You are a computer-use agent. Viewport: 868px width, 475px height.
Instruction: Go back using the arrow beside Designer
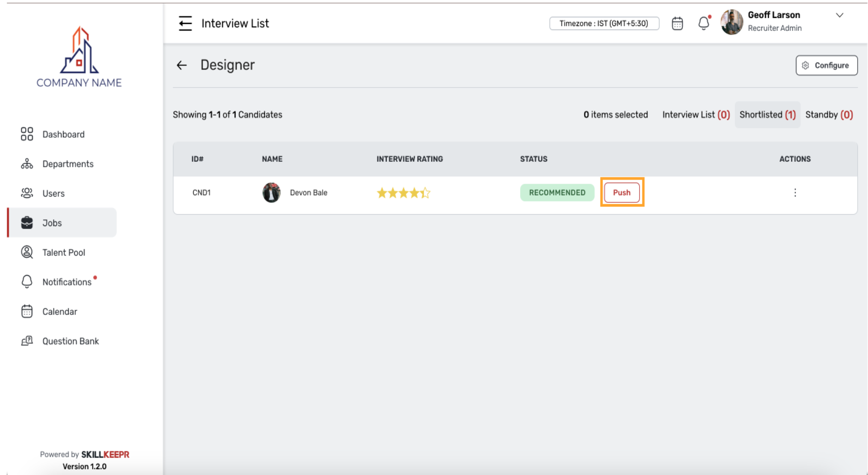pos(181,65)
